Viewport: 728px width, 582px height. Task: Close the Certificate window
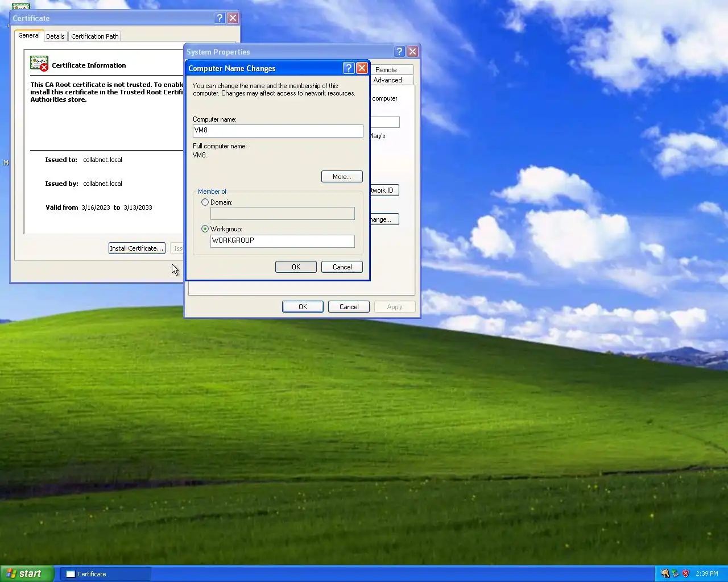coord(233,18)
